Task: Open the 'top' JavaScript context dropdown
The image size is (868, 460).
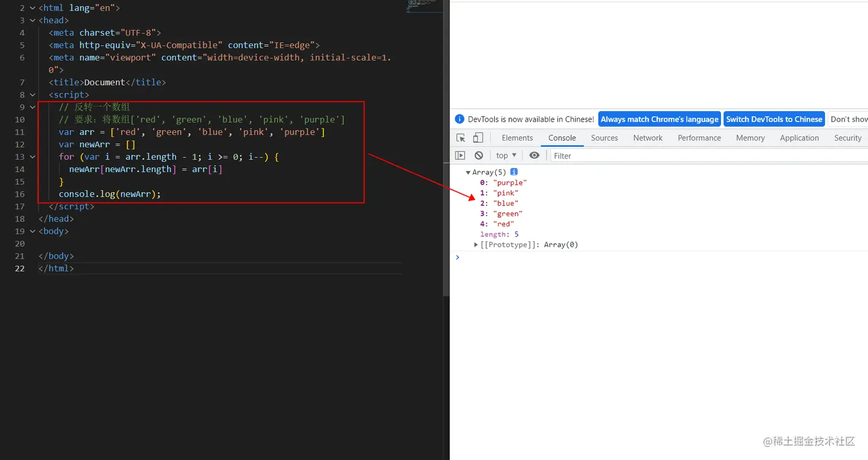Action: (506, 155)
